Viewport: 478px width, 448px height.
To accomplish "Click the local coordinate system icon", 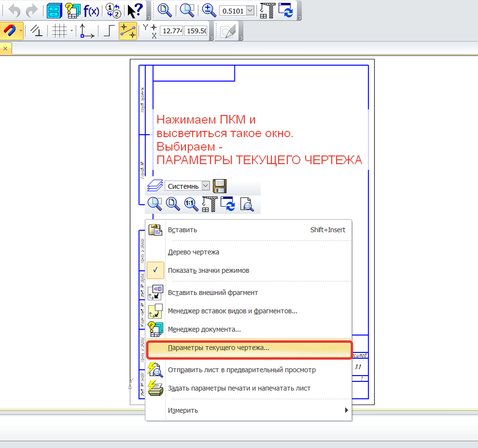I will pyautogui.click(x=86, y=31).
